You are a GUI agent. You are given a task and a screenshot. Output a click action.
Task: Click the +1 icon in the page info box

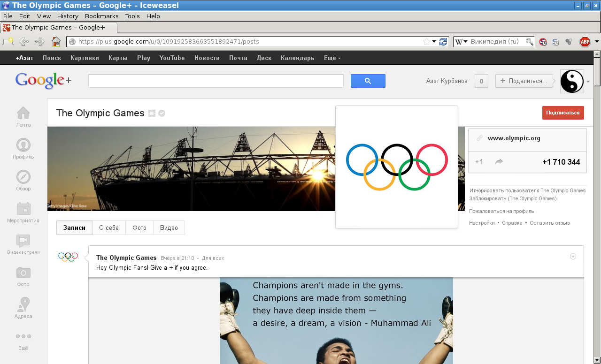(x=479, y=162)
